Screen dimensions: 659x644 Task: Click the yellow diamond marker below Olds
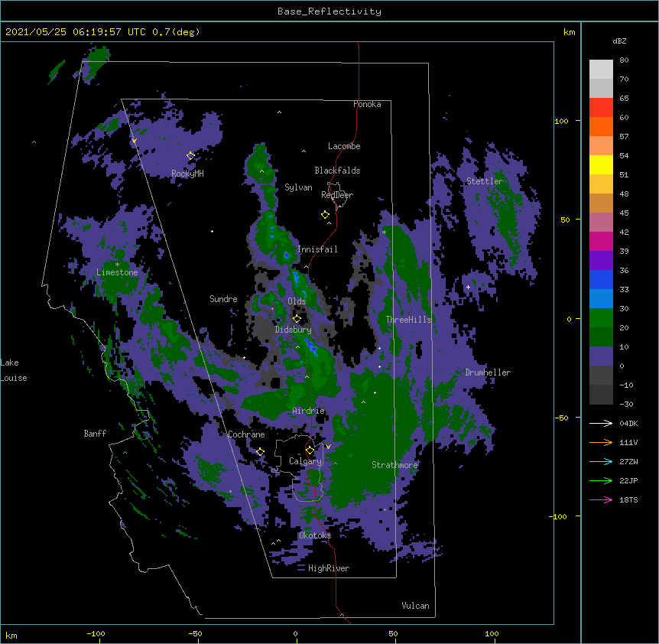point(297,318)
